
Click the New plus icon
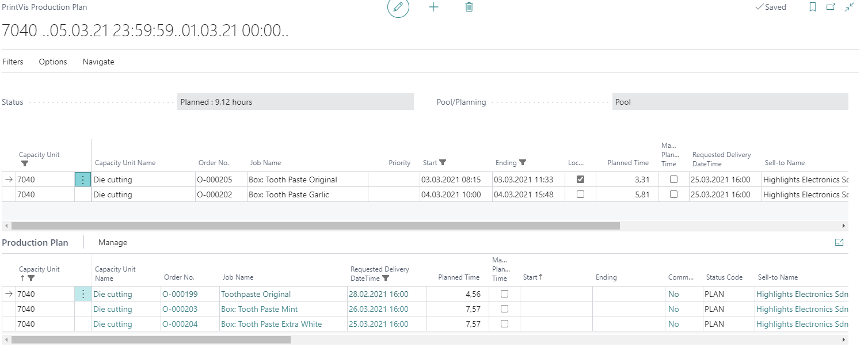(x=434, y=7)
